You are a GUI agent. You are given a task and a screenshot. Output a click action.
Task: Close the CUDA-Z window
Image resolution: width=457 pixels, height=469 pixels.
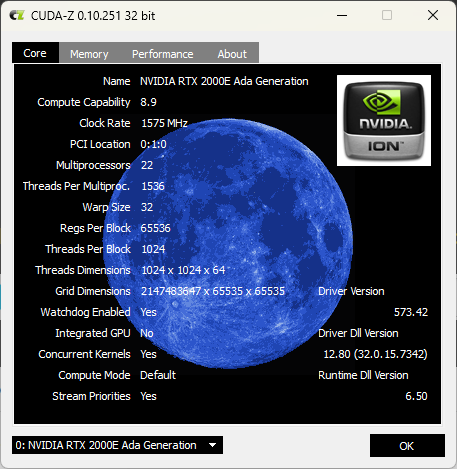(433, 15)
